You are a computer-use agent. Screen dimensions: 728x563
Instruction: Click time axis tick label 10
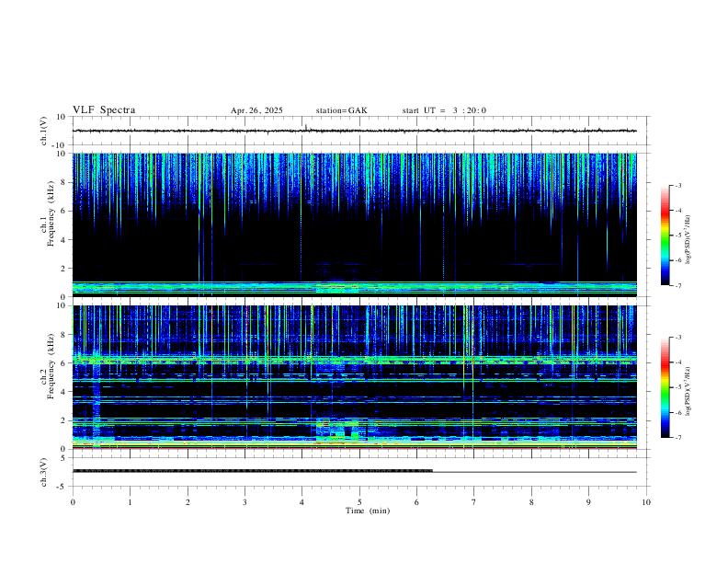click(646, 502)
